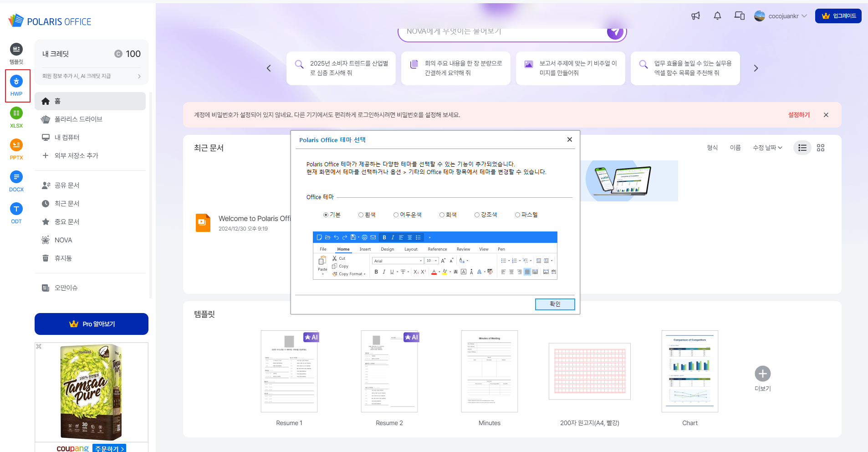Sort recent documents by 형식
868x452 pixels.
pyautogui.click(x=712, y=148)
